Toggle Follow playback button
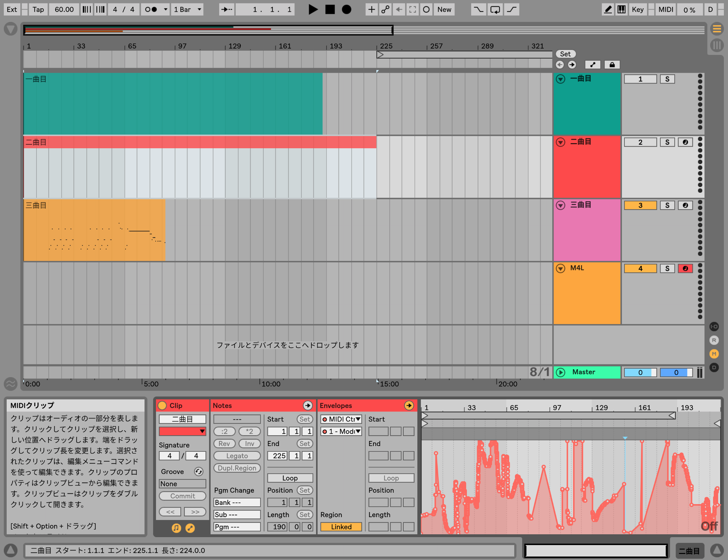The image size is (728, 560). pyautogui.click(x=227, y=10)
